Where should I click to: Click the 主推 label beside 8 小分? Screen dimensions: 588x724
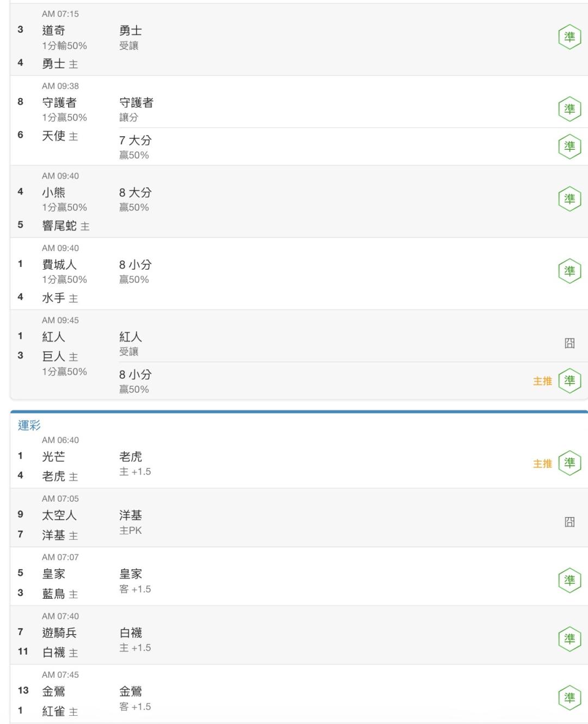point(542,381)
